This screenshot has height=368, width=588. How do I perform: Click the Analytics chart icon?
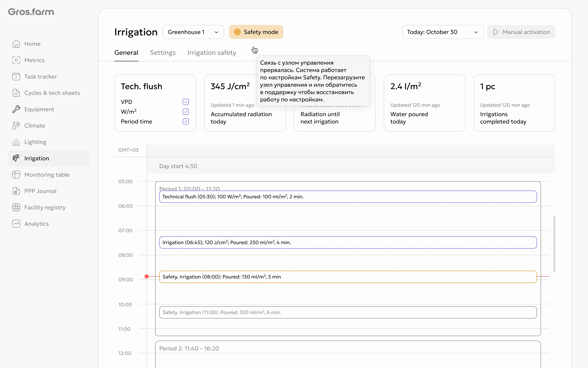pyautogui.click(x=16, y=224)
